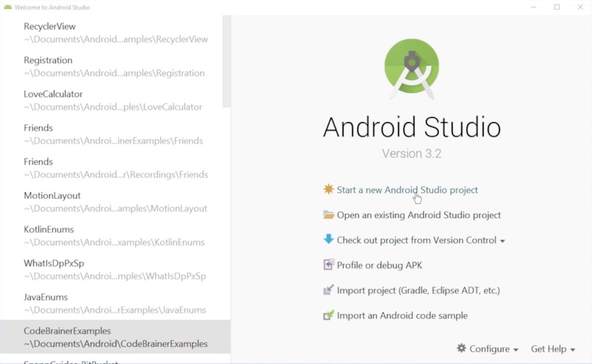The width and height of the screenshot is (592, 364).
Task: Click the Android icon in the title bar
Action: (7, 7)
